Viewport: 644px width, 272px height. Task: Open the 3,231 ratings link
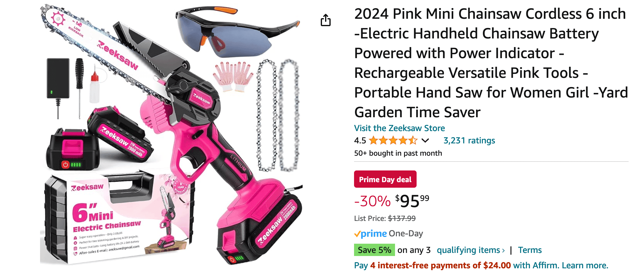[x=469, y=141]
